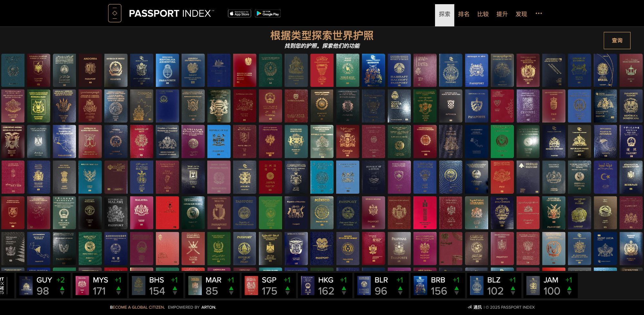This screenshot has height=315, width=644.
Task: Select the Republic of Kiribati passport
Action: click(374, 178)
